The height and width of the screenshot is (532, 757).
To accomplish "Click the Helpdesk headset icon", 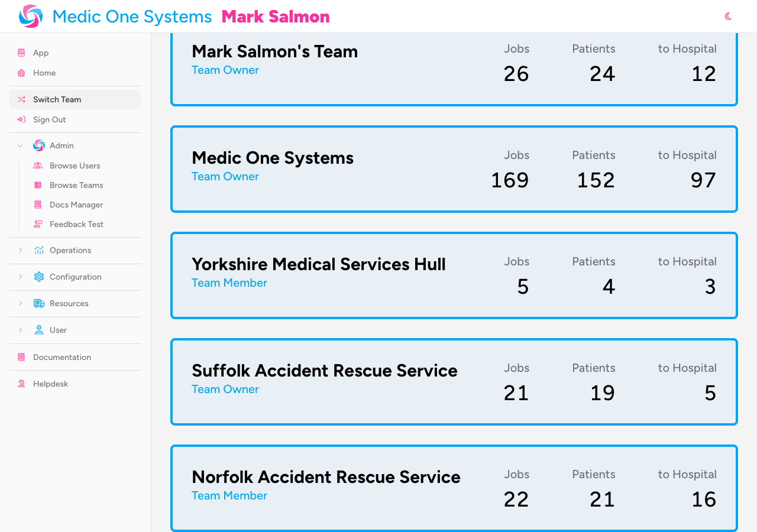I will pyautogui.click(x=21, y=384).
